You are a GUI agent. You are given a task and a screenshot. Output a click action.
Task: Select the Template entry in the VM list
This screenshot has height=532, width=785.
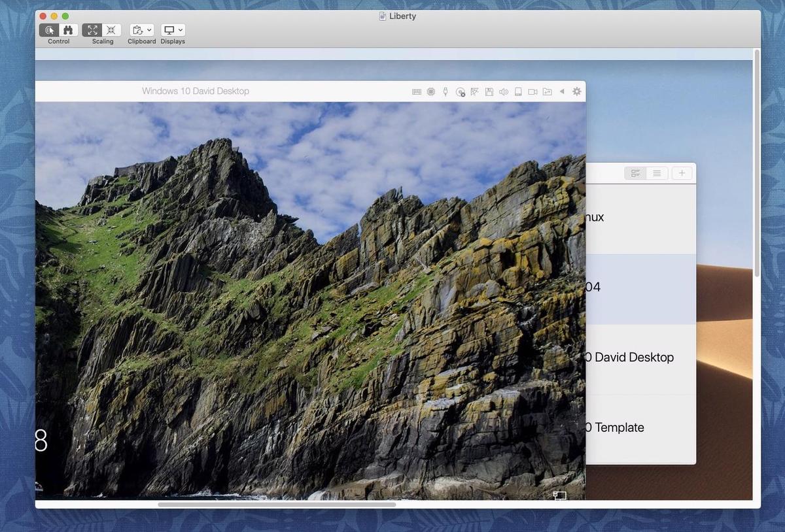617,427
